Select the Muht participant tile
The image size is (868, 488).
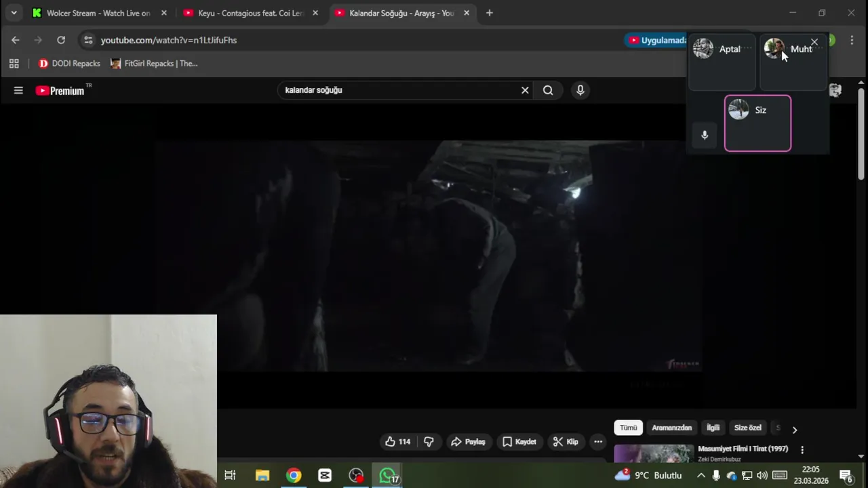(x=793, y=62)
